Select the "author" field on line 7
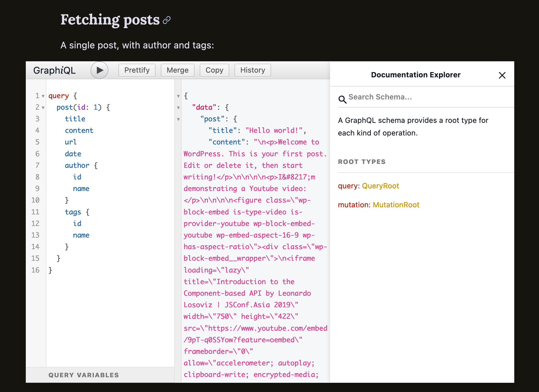Viewport: 539px width, 392px height. tap(77, 165)
